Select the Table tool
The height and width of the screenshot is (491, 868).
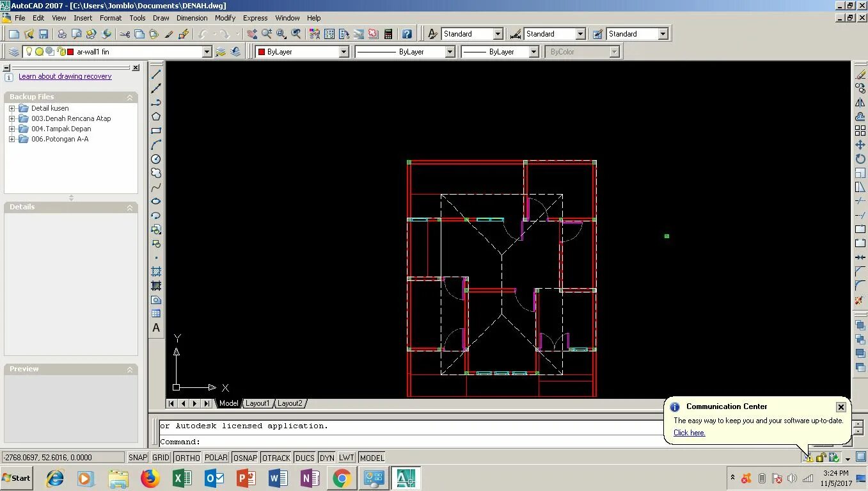coord(156,314)
